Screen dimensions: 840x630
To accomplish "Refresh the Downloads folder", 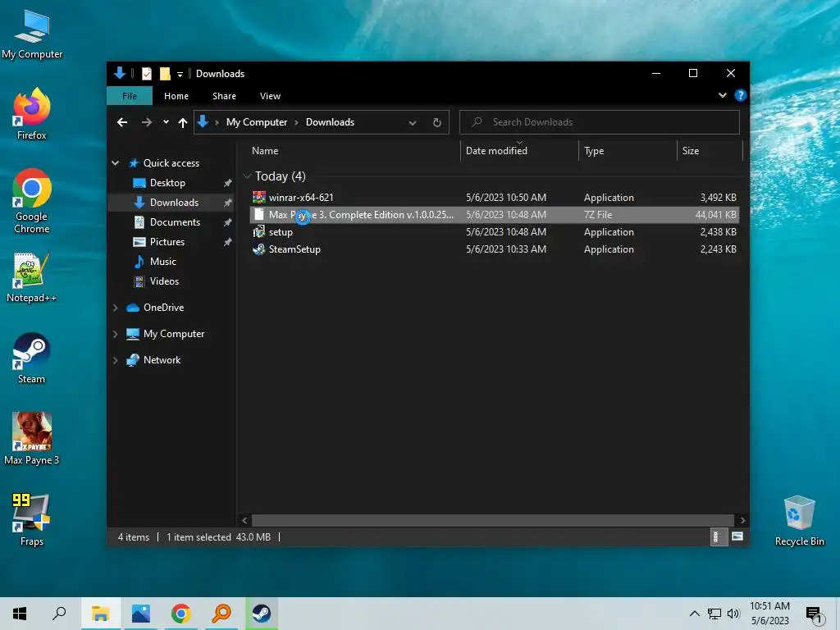I will click(x=437, y=123).
